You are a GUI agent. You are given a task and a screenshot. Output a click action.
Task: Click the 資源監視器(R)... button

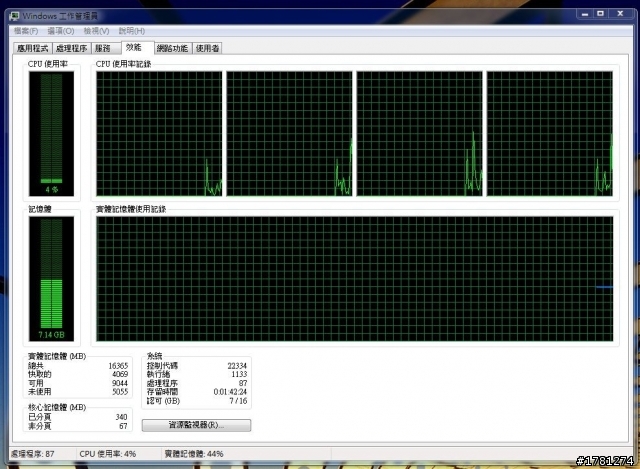pyautogui.click(x=196, y=425)
